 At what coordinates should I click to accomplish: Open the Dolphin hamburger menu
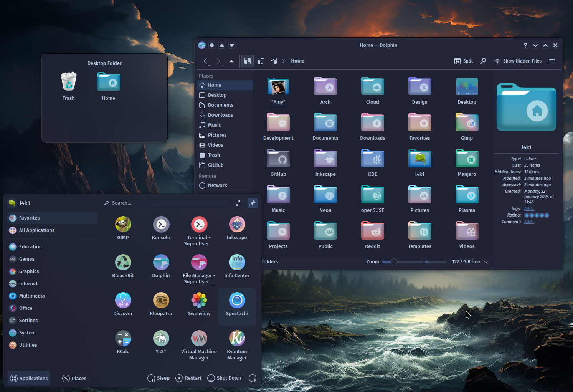pos(552,61)
